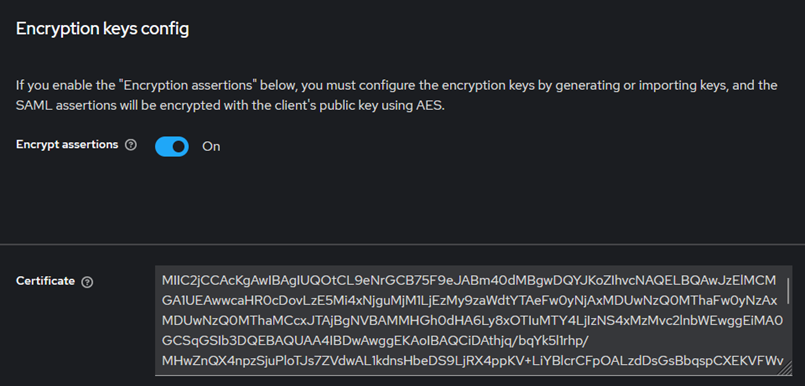Click empty space right of the "On" label

pyautogui.click(x=462, y=147)
